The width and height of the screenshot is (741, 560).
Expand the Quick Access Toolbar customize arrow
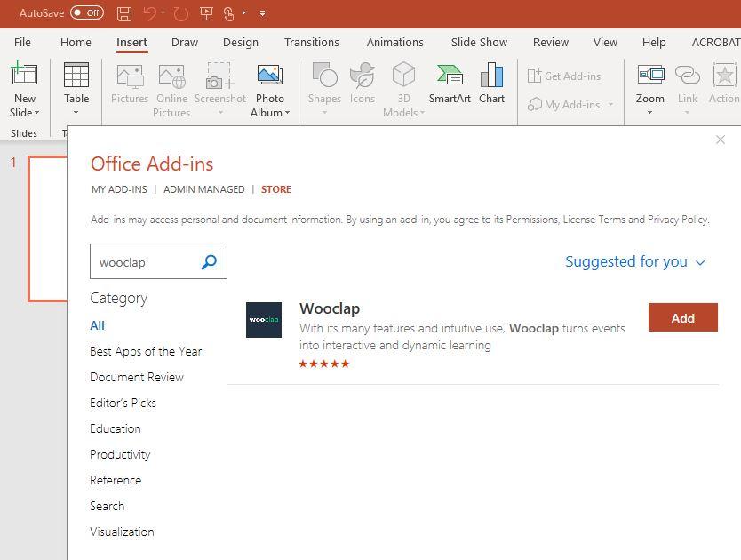tap(262, 13)
